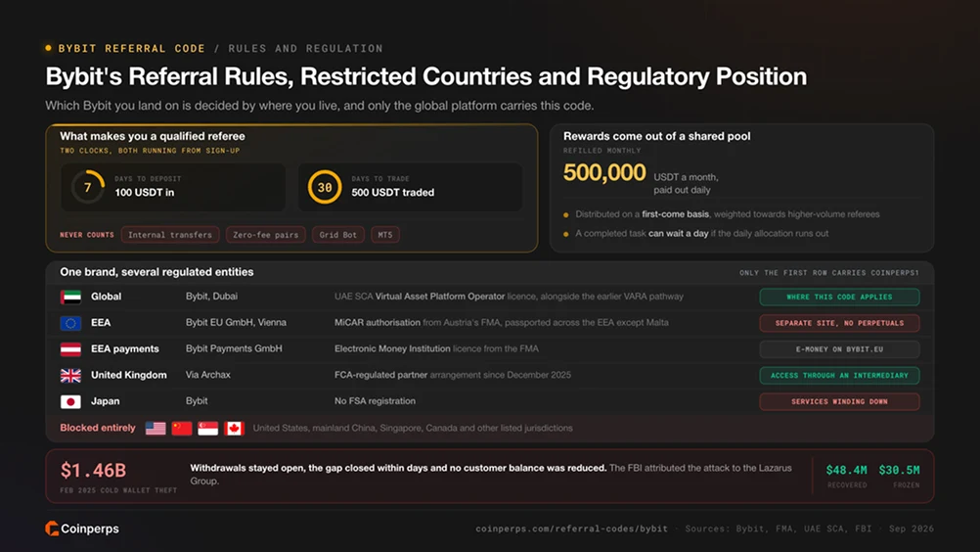Click the MiCAR authorisation description
The image size is (980, 552).
[x=502, y=323]
